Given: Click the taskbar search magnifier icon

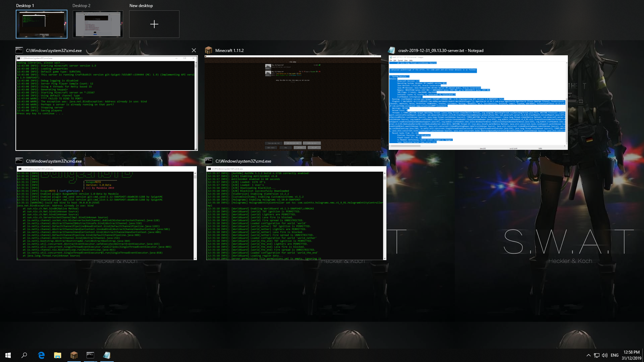Looking at the screenshot, I should [24, 355].
